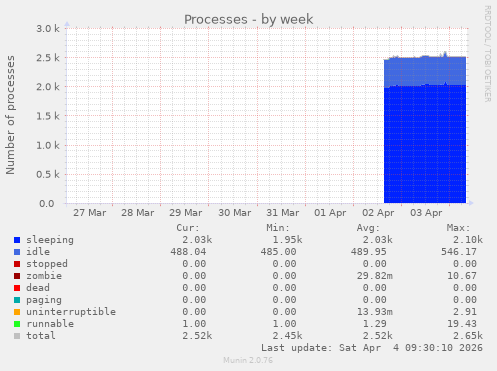Image resolution: width=497 pixels, height=371 pixels.
Task: Select the 'sleeping' legend label
Action: click(x=50, y=240)
